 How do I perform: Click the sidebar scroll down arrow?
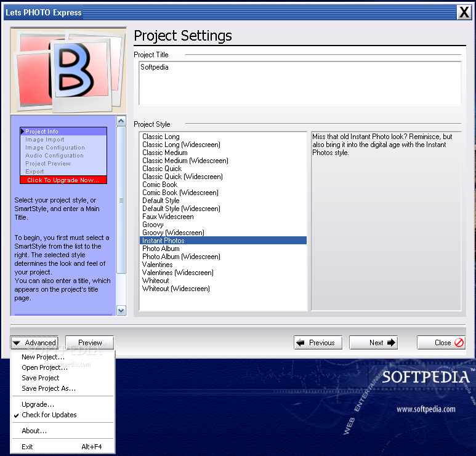click(121, 310)
